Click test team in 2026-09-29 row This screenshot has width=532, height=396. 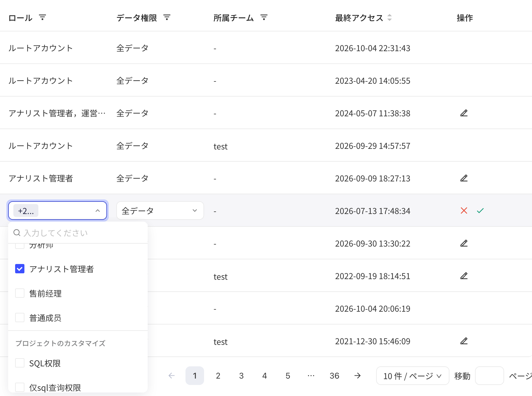pyautogui.click(x=220, y=146)
